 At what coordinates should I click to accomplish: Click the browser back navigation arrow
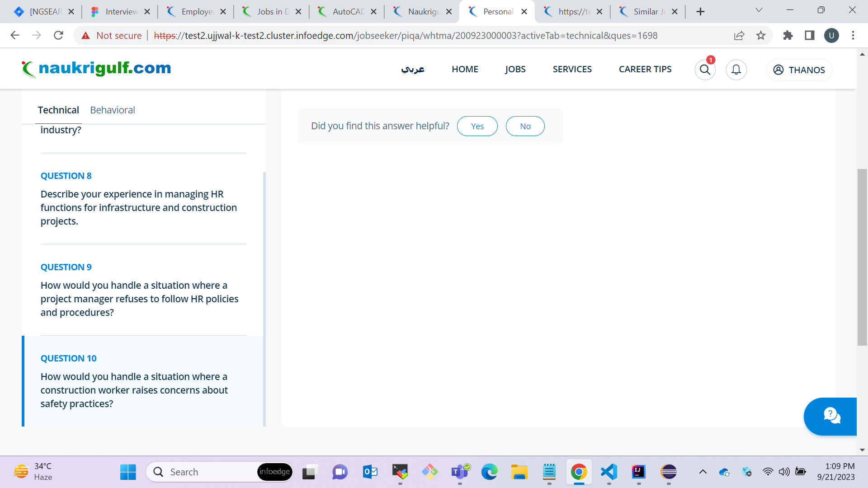coord(15,36)
